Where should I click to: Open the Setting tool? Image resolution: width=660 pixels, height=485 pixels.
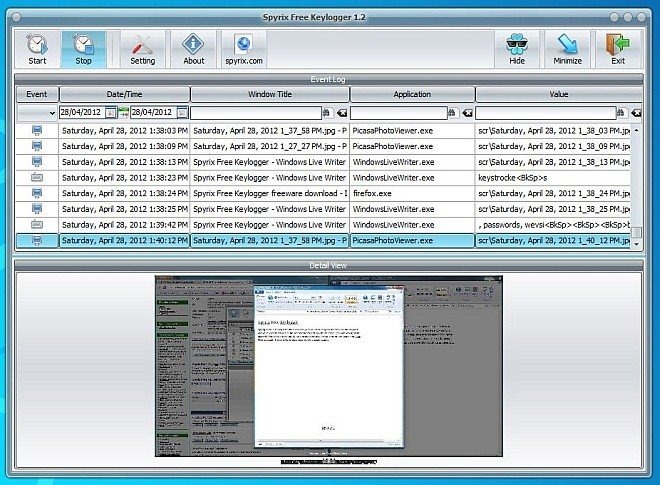(x=142, y=49)
